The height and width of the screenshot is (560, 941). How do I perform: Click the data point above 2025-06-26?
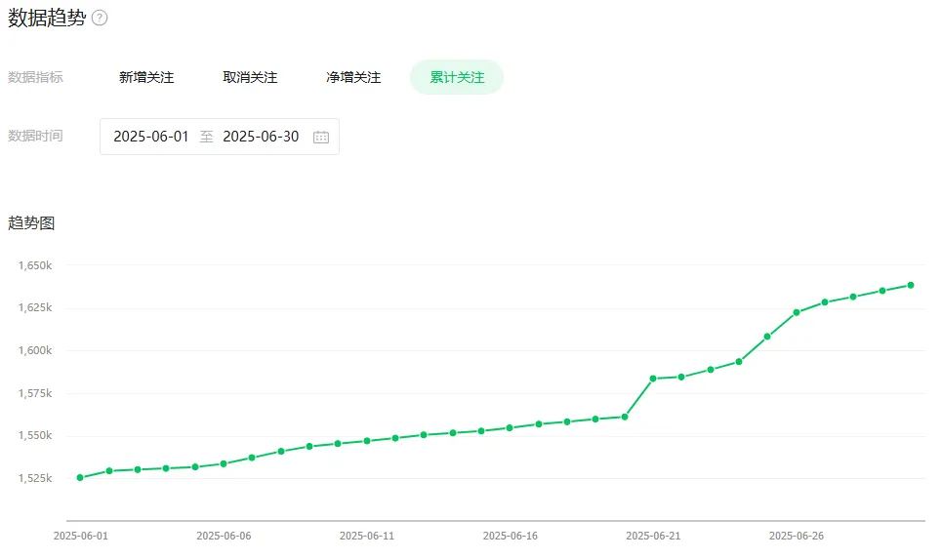click(x=797, y=312)
